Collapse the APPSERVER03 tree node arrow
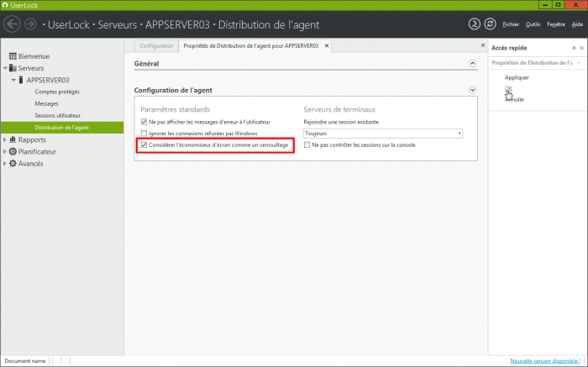Screen dimensions: 588x367 (x=13, y=80)
